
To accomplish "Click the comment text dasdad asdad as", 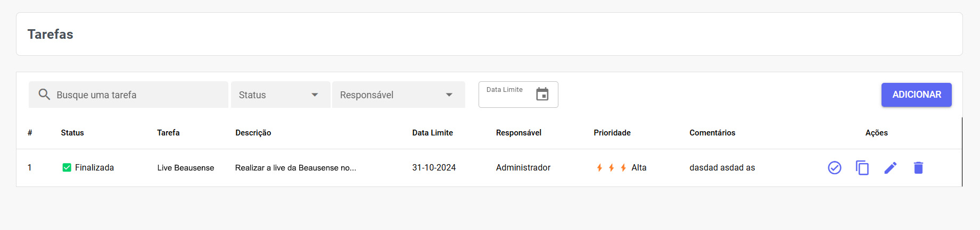I will pyautogui.click(x=722, y=168).
